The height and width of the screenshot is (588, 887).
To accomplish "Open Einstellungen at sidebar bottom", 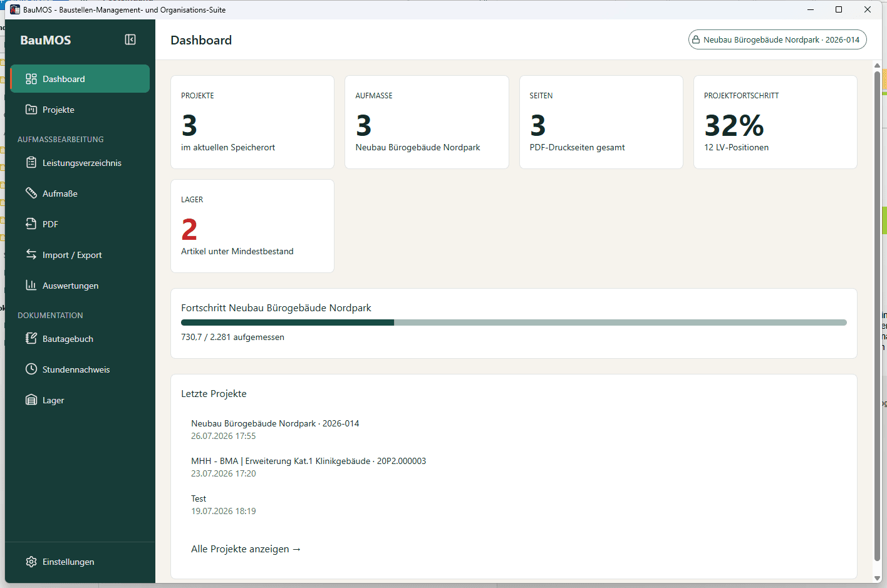I will point(80,562).
